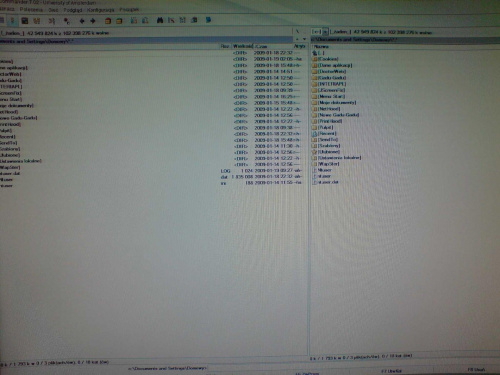Open the FTP connect toolbar icon
The height and width of the screenshot is (375, 500).
click(134, 21)
